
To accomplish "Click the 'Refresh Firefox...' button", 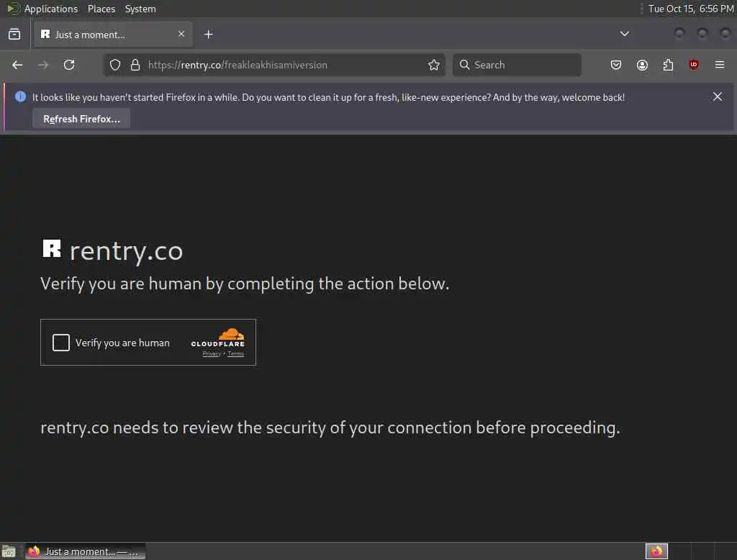I will click(81, 119).
